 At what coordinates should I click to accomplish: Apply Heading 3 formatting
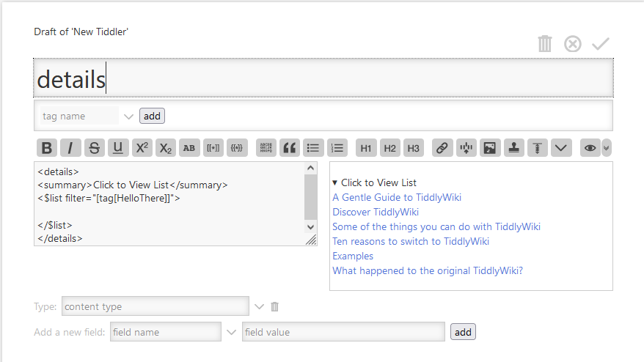(414, 148)
